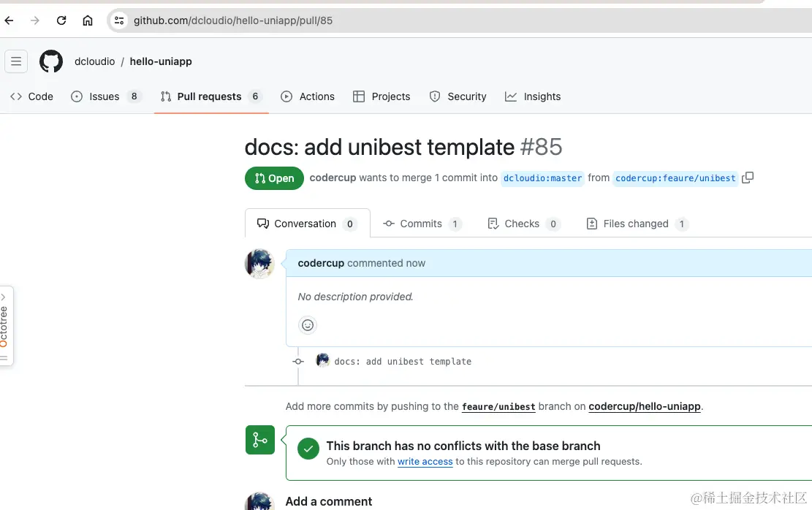
Task: Open the site information icon in the address bar
Action: point(119,20)
